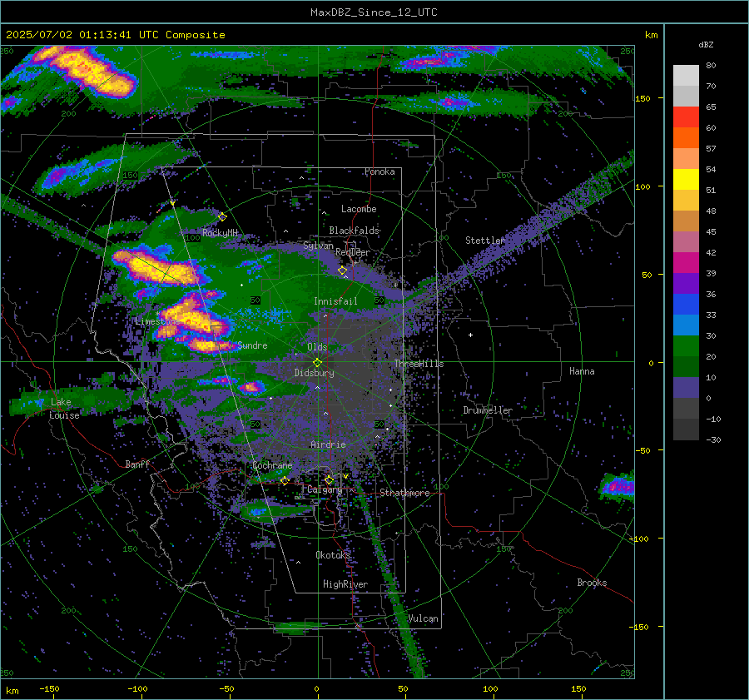Click the Olds city label

point(317,347)
